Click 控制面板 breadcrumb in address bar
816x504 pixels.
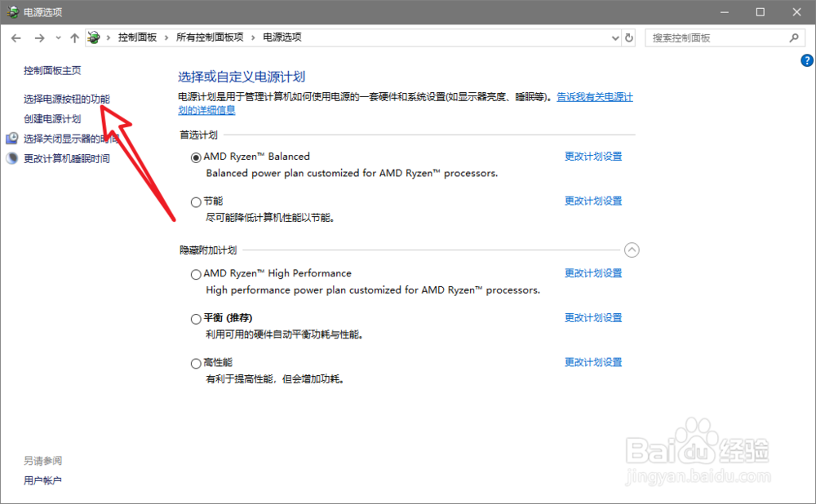[137, 38]
